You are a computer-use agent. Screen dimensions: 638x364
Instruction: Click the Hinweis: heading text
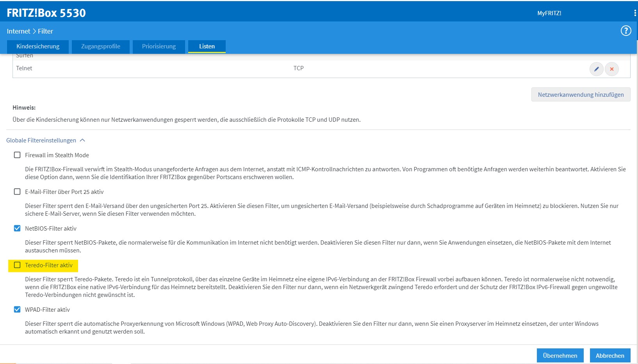click(x=24, y=108)
